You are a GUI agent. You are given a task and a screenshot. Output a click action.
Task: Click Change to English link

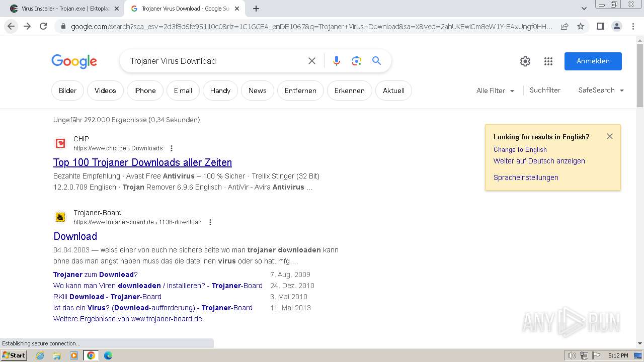pyautogui.click(x=520, y=149)
